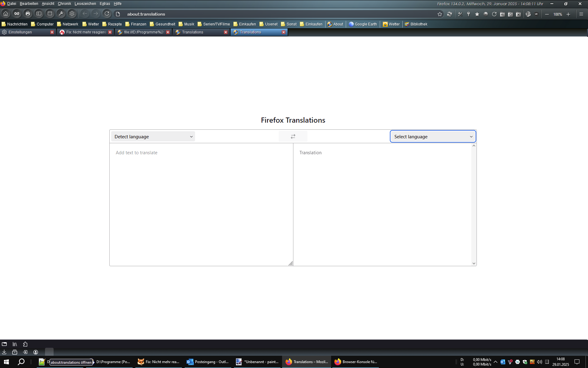Click the downloads arrow icon at bottom

point(4,352)
